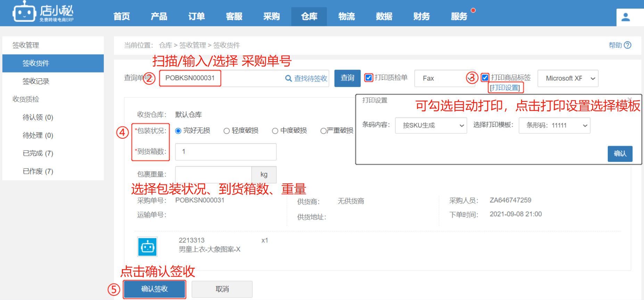Open the [打印设置] link
This screenshot has height=300, width=644.
505,88
